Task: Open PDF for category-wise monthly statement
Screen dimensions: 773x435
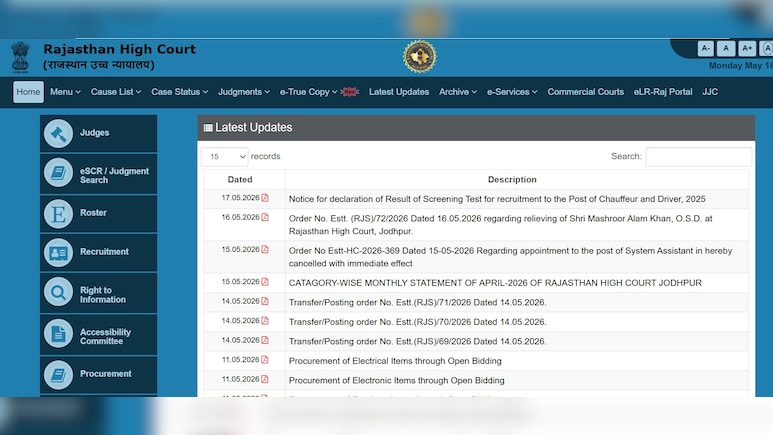Action: point(265,282)
